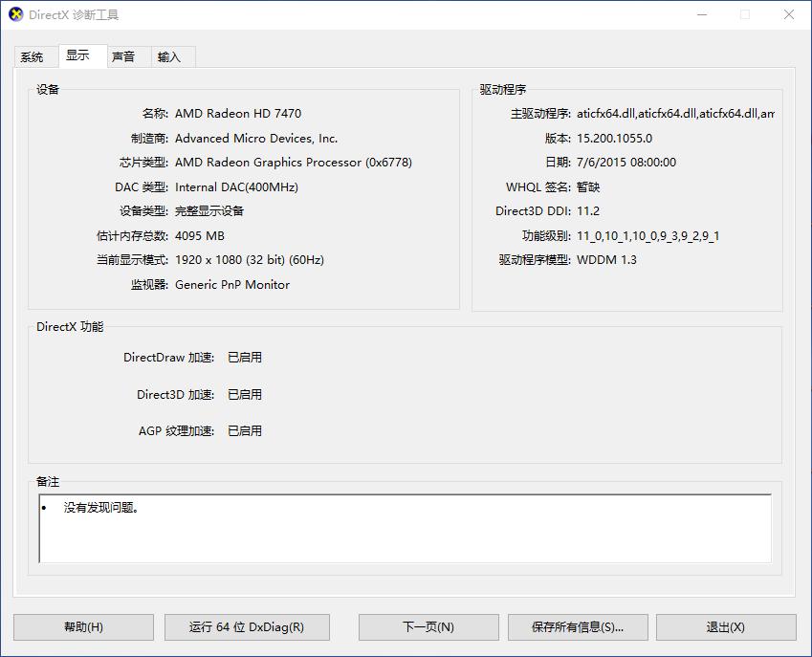Screen dimensions: 812x657
Task: Click Direct3D DDI value 11.2
Action: pos(588,210)
